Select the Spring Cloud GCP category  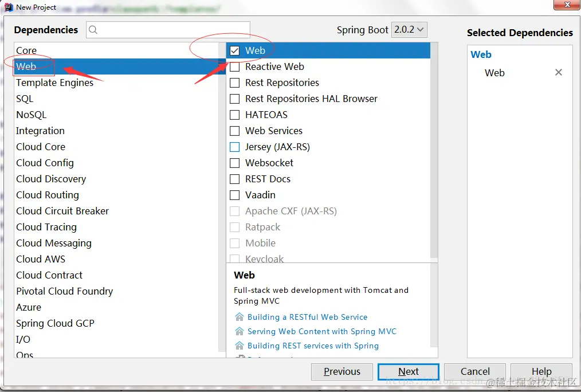116,323
